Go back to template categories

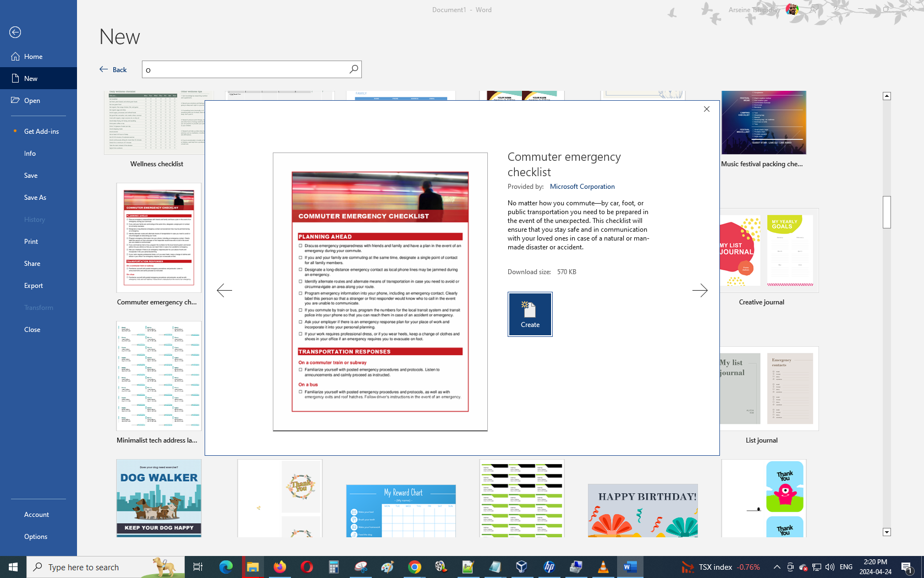113,70
